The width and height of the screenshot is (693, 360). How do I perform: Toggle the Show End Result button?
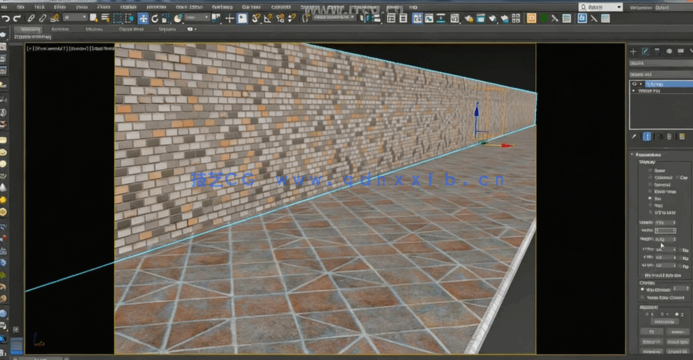(x=647, y=137)
